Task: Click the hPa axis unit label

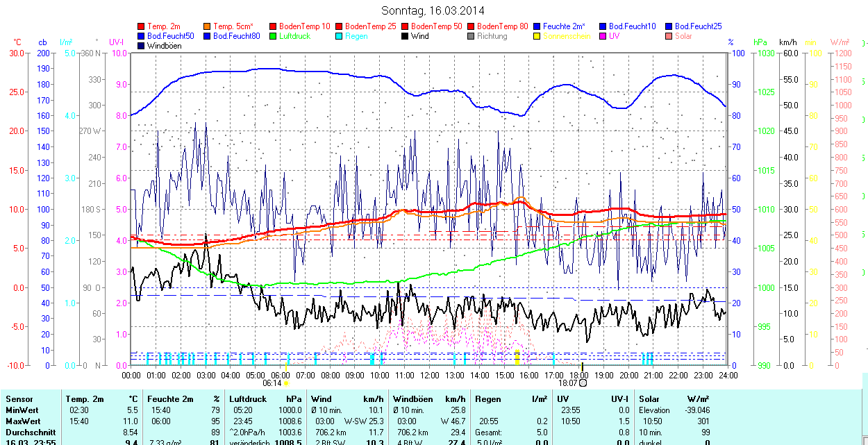Action: (x=760, y=42)
